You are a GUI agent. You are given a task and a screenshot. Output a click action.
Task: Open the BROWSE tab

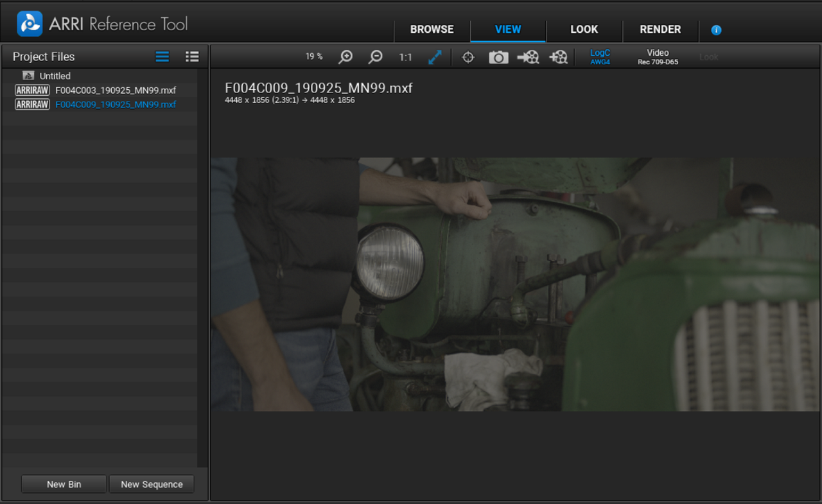(432, 30)
